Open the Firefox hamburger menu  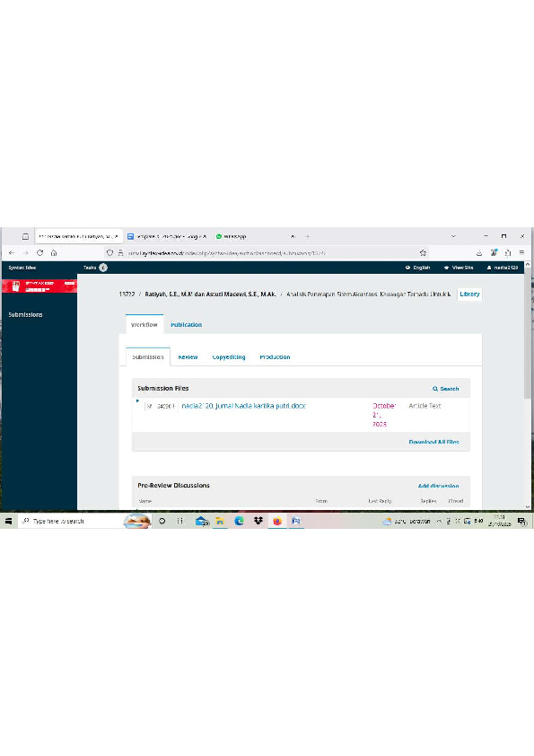[521, 252]
